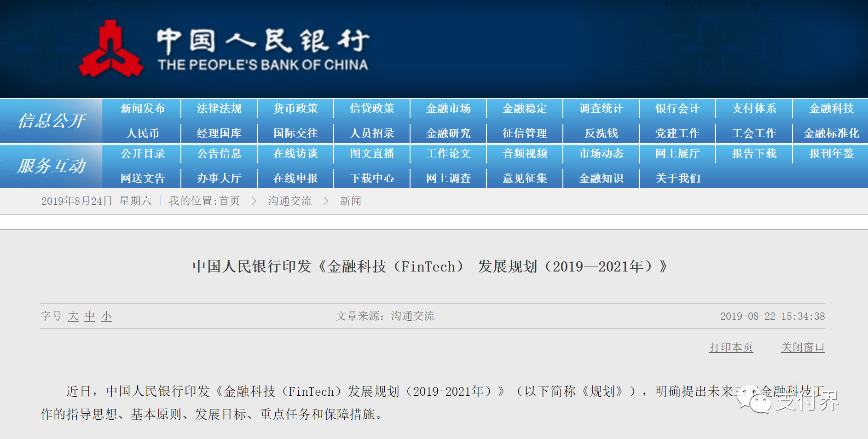
Task: Select 反洗钱 navigation entry
Action: click(601, 133)
